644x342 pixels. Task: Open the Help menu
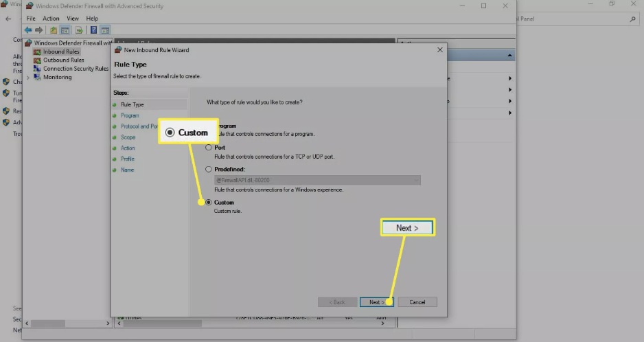click(x=92, y=19)
